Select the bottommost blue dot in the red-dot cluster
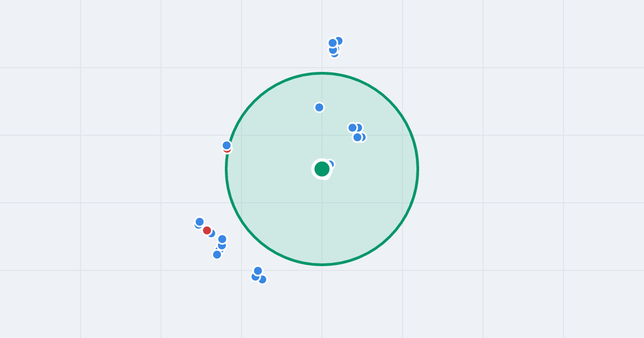 (217, 254)
